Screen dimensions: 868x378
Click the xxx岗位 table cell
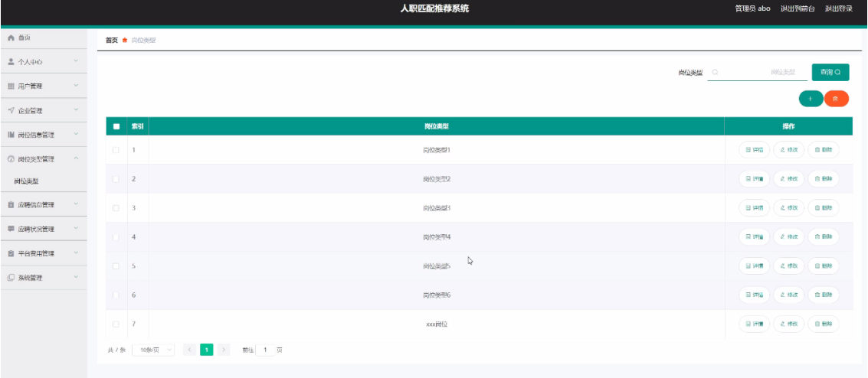point(436,324)
